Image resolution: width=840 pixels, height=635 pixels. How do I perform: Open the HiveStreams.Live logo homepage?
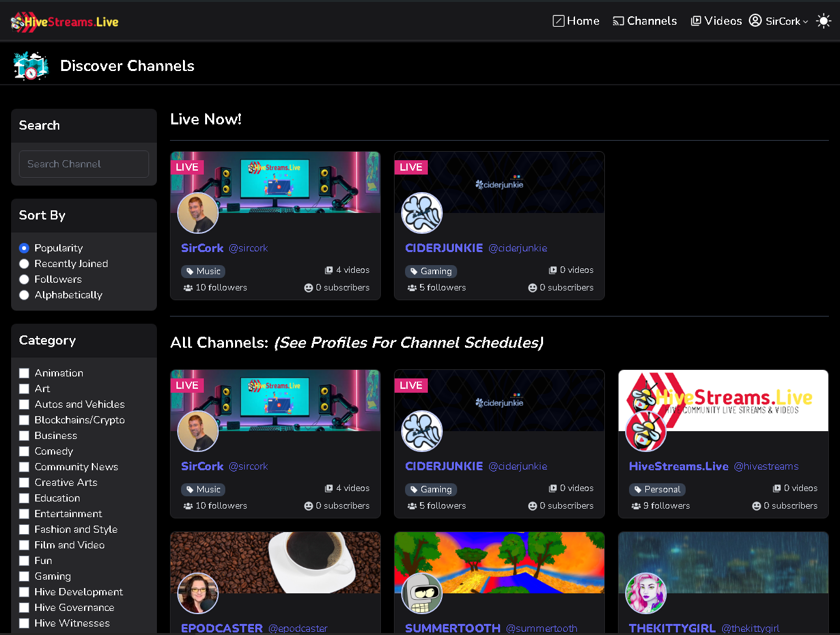[64, 21]
